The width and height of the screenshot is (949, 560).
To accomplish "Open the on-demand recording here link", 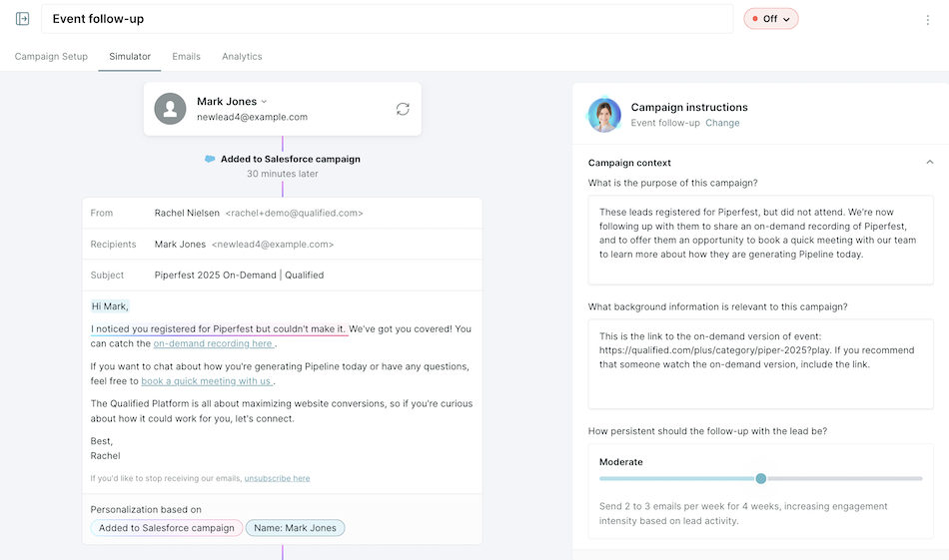I will [x=214, y=343].
